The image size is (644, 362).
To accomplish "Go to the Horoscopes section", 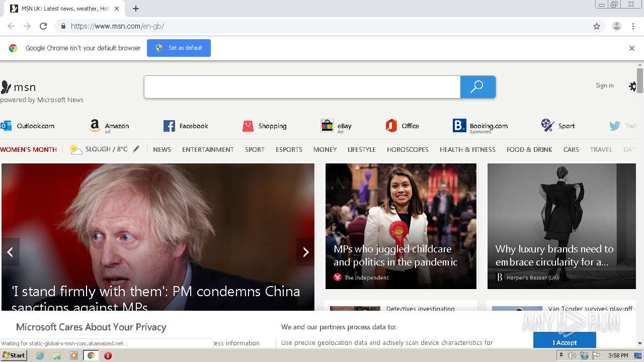I will click(x=408, y=149).
